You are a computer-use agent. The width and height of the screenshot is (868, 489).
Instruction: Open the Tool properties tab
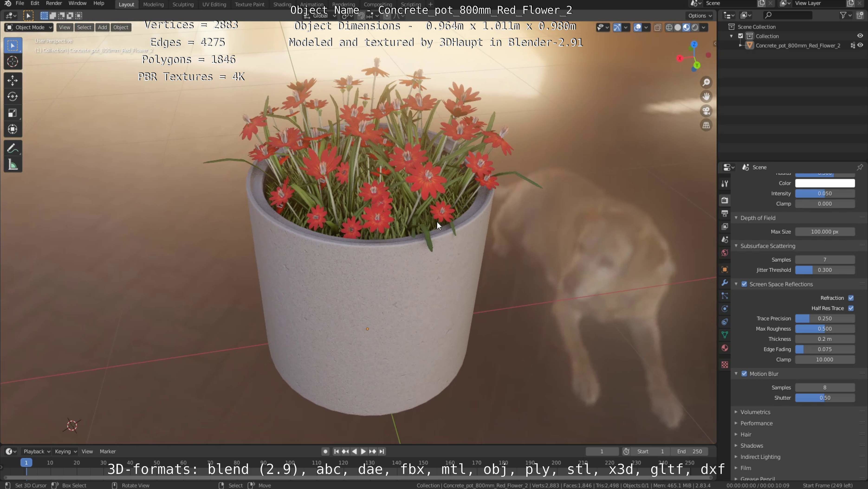[725, 184]
